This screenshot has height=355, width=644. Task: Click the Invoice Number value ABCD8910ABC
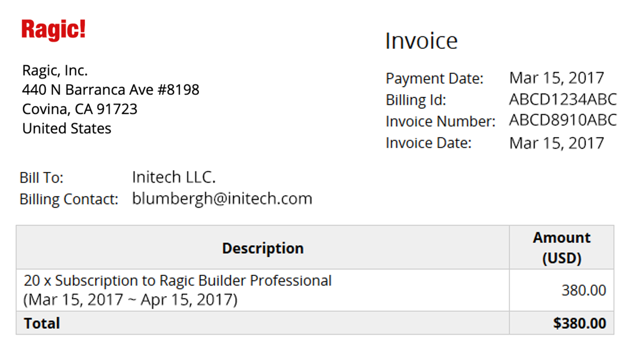562,120
